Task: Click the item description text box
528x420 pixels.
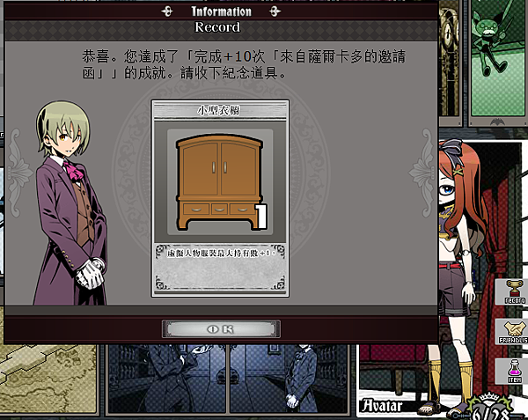Action: click(x=220, y=267)
